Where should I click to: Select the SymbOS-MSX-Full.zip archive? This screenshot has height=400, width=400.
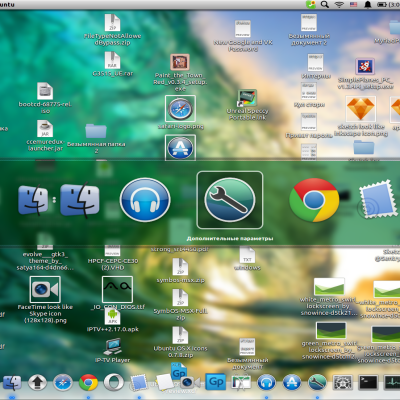click(180, 305)
